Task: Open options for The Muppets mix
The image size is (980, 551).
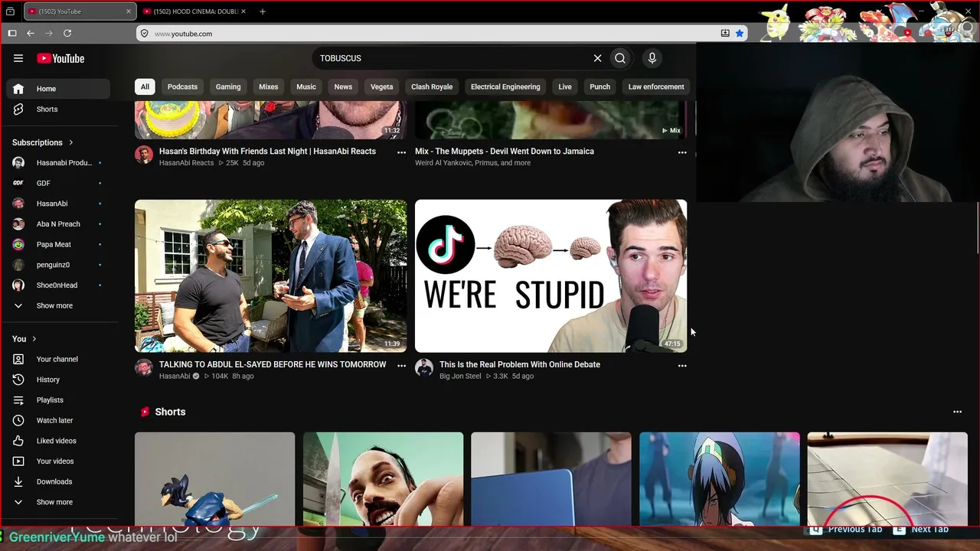Action: coord(682,152)
